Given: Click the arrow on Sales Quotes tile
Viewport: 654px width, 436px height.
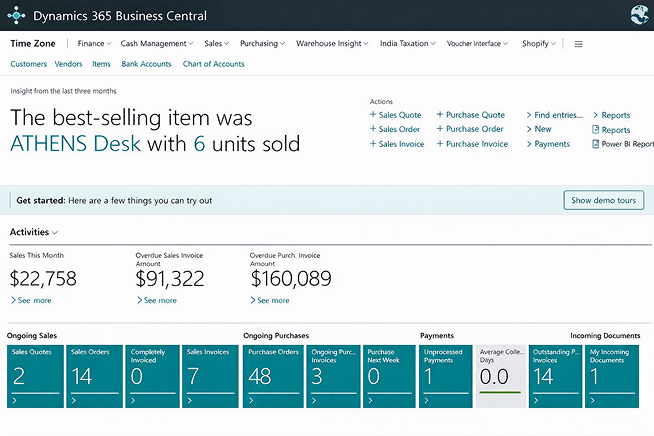Looking at the screenshot, I should [15, 401].
